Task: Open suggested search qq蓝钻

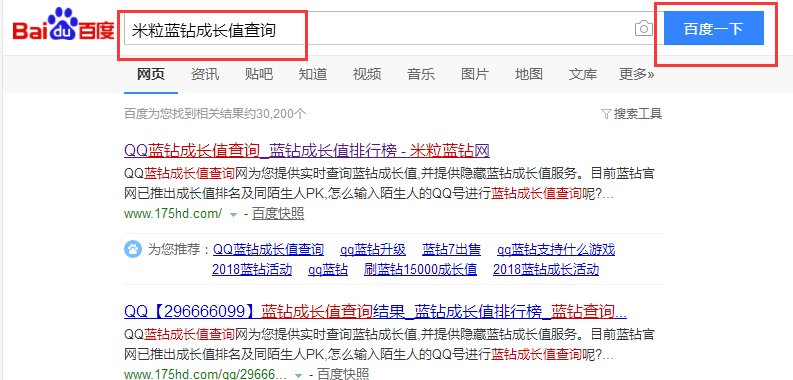Action: click(328, 269)
